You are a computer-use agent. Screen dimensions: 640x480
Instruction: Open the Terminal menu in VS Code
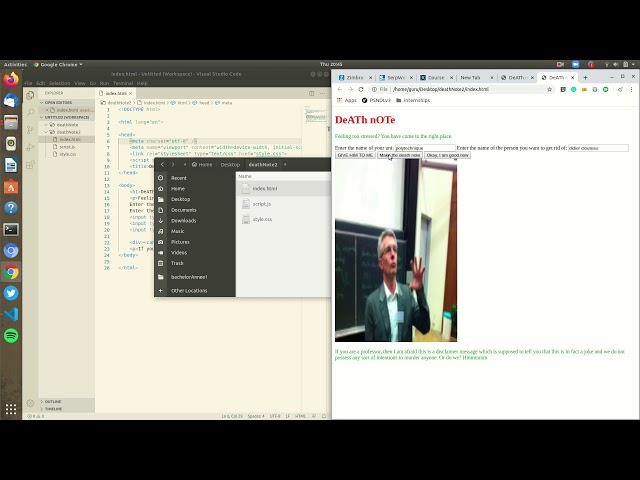[123, 83]
